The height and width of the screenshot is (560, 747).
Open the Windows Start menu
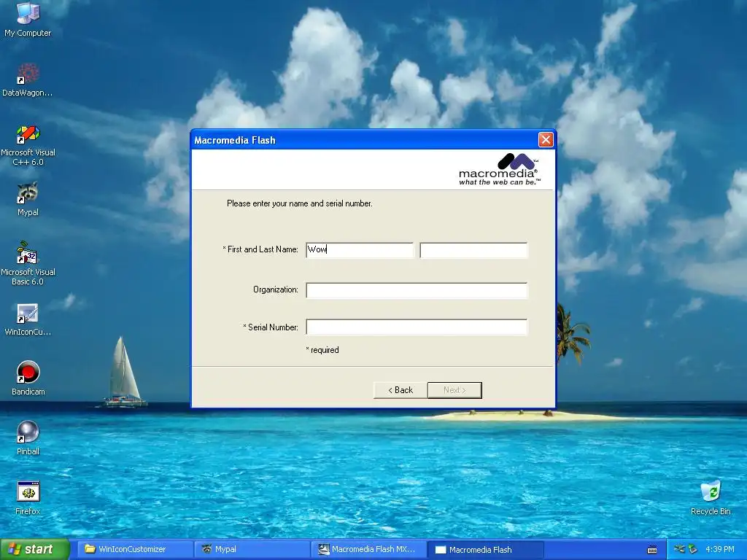[34, 549]
